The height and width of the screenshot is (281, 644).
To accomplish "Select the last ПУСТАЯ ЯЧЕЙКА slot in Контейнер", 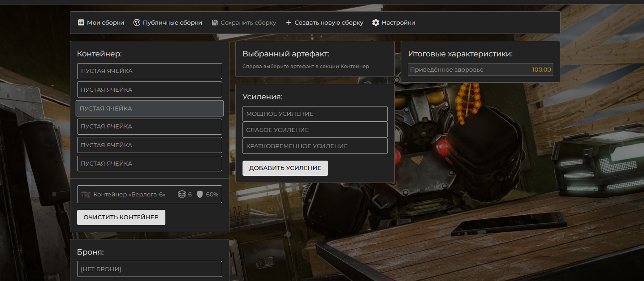I will pyautogui.click(x=150, y=163).
